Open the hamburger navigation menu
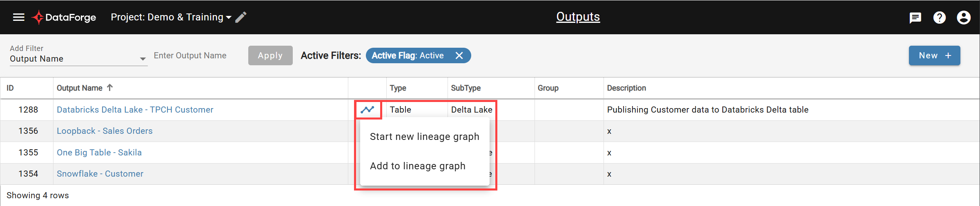Viewport: 980px width, 206px height. point(19,17)
